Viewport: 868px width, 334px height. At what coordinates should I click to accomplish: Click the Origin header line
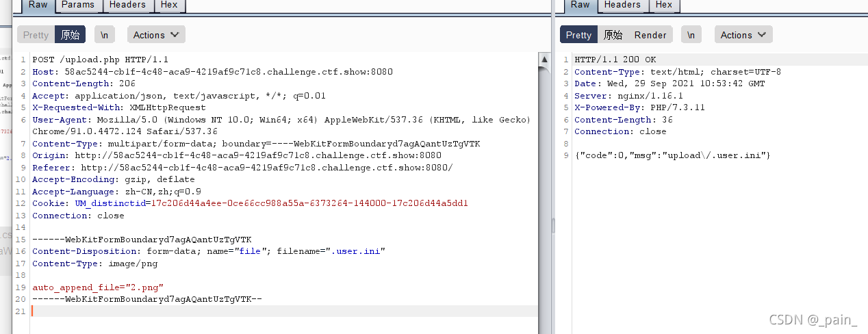(237, 155)
